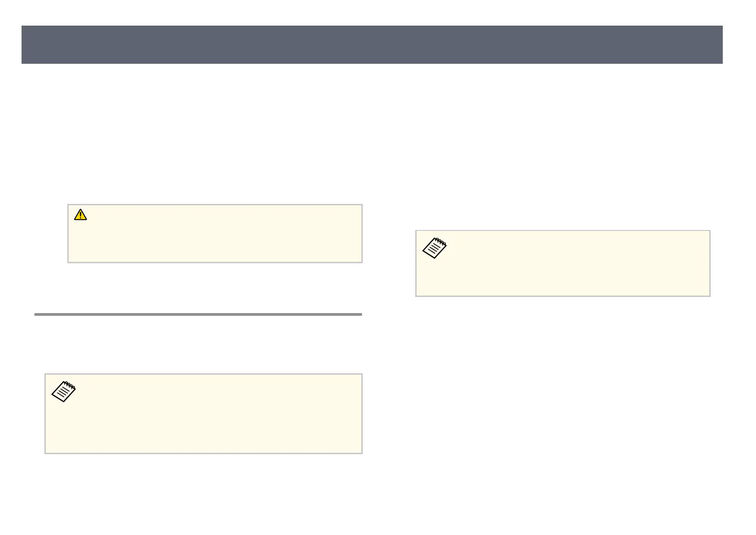Click the spiral binding of the right-column notepad icon
The height and width of the screenshot is (535, 756).
coord(441,243)
